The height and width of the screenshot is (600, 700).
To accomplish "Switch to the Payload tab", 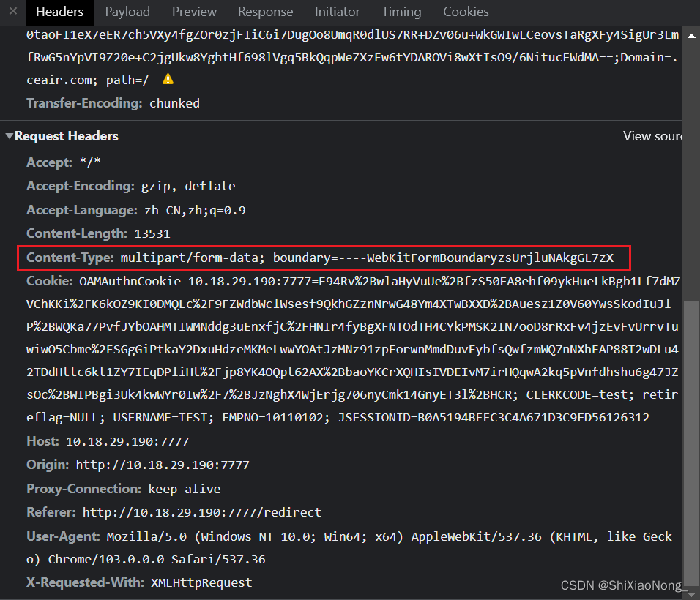I will click(x=127, y=12).
